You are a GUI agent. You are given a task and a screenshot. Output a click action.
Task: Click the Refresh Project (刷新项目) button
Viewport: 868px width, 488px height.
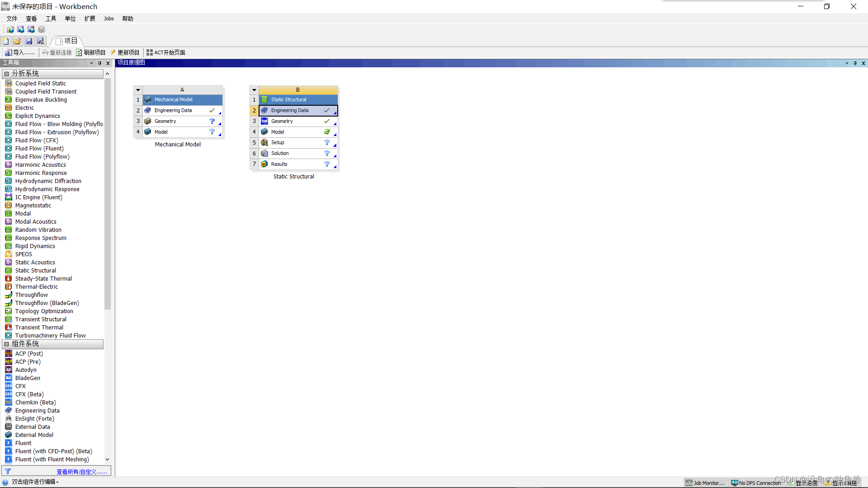90,52
